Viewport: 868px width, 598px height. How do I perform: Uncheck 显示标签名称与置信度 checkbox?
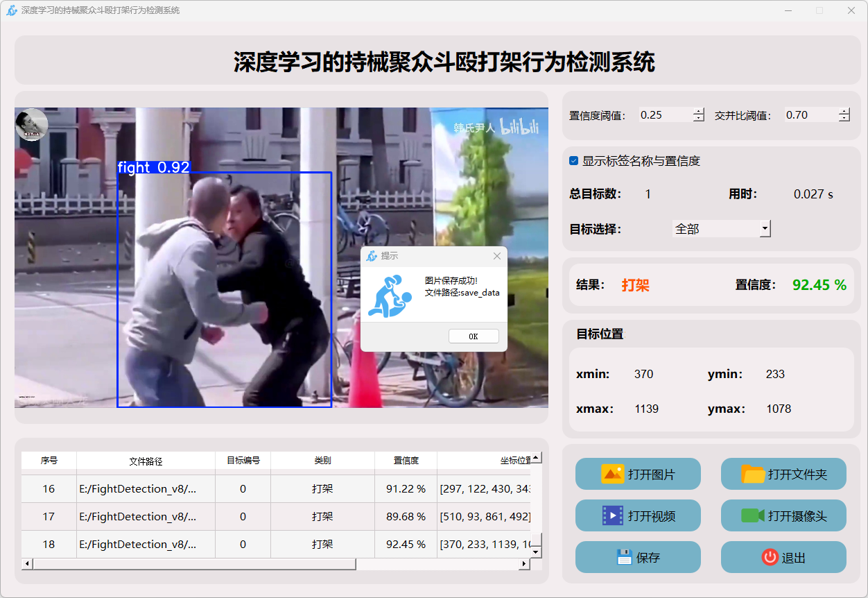573,161
